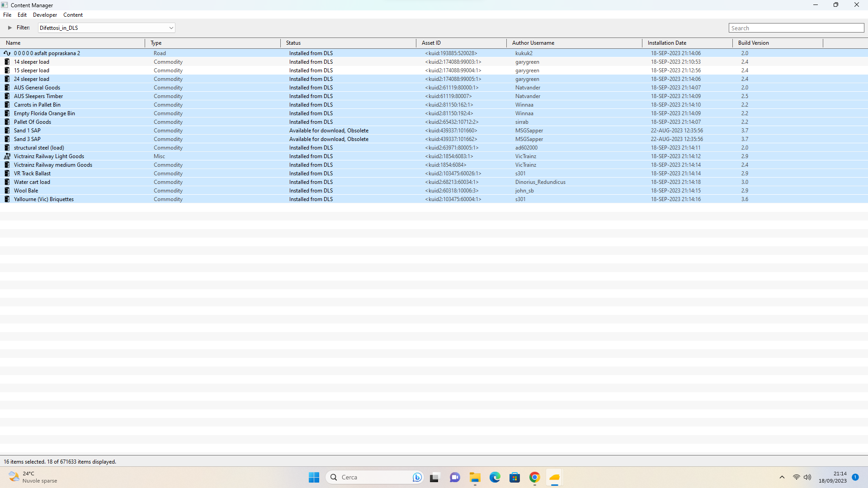Click the misc icon beside Victrainz Railway Light Goods
Image resolution: width=868 pixels, height=488 pixels.
[7, 156]
